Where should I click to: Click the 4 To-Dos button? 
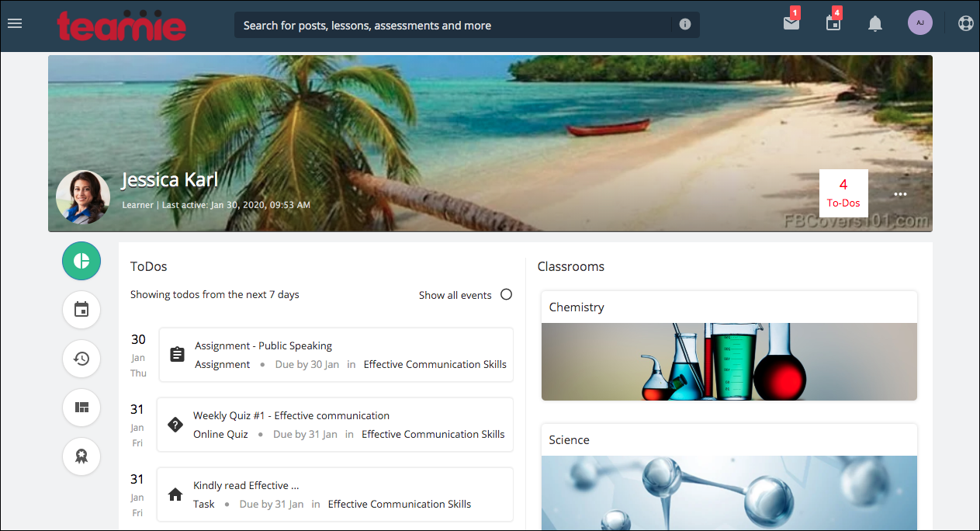coord(843,193)
